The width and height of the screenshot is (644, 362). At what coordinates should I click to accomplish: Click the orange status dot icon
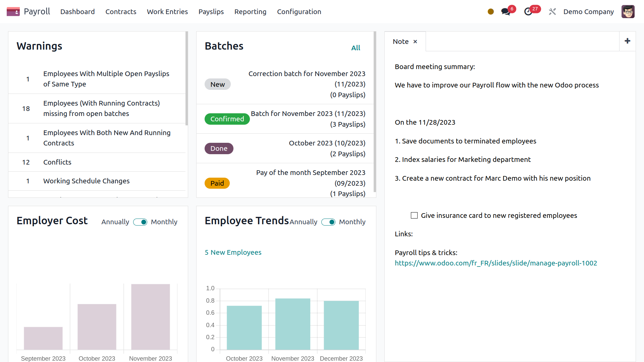[x=491, y=12]
